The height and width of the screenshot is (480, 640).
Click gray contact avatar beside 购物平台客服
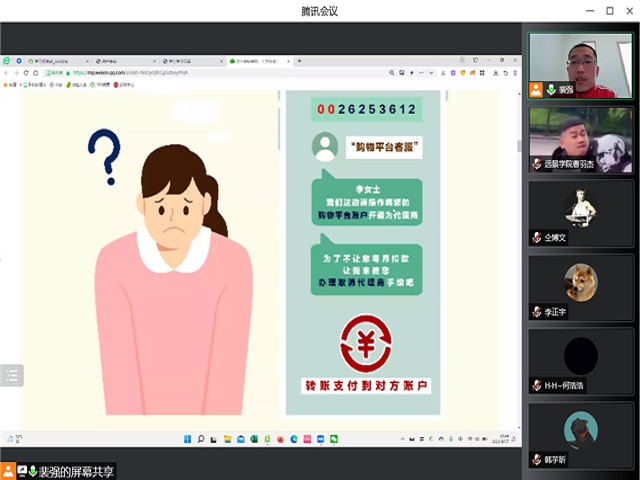(x=325, y=146)
